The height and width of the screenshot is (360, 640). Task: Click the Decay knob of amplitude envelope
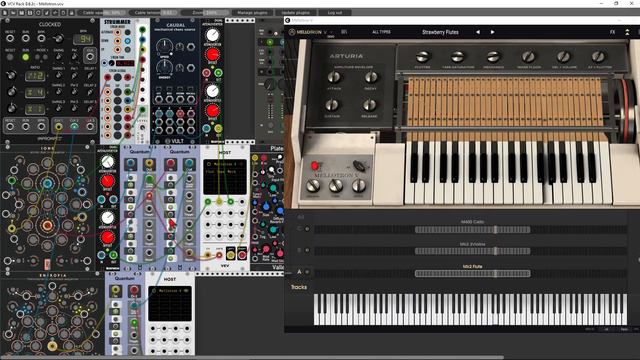(x=371, y=76)
